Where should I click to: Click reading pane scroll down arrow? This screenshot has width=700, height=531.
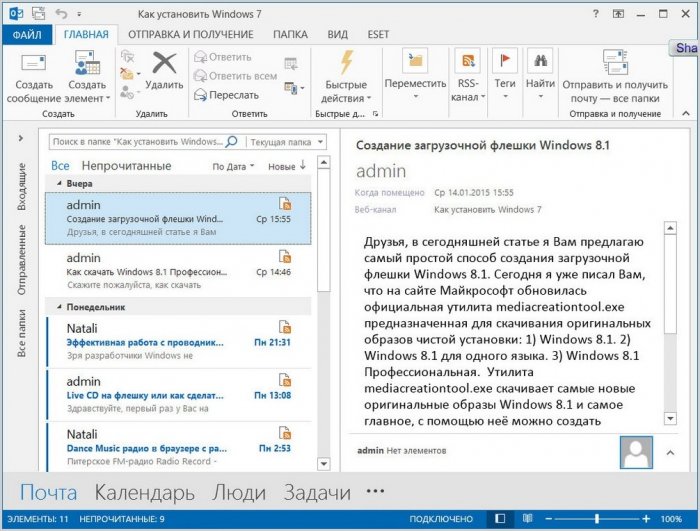(x=670, y=418)
